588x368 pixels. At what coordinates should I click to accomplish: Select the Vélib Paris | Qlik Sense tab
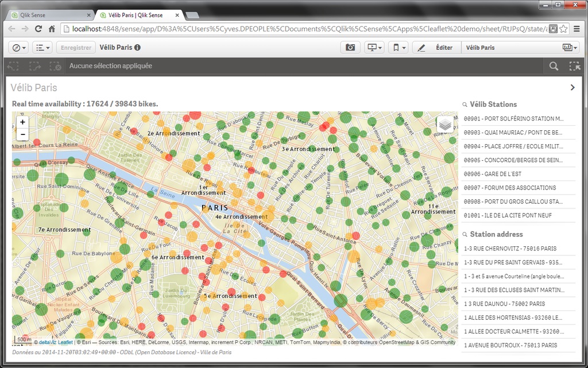(x=140, y=15)
